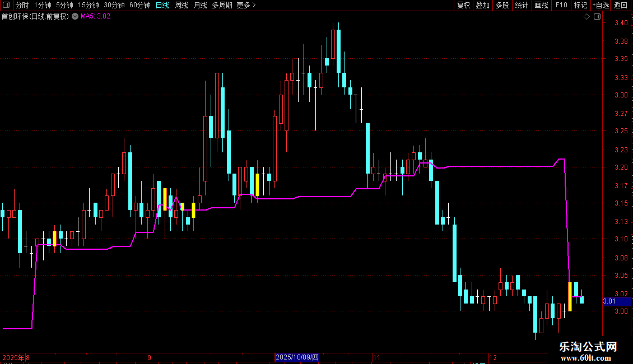Select the 5分钟 period tab
The height and width of the screenshot is (364, 633).
[x=64, y=5]
